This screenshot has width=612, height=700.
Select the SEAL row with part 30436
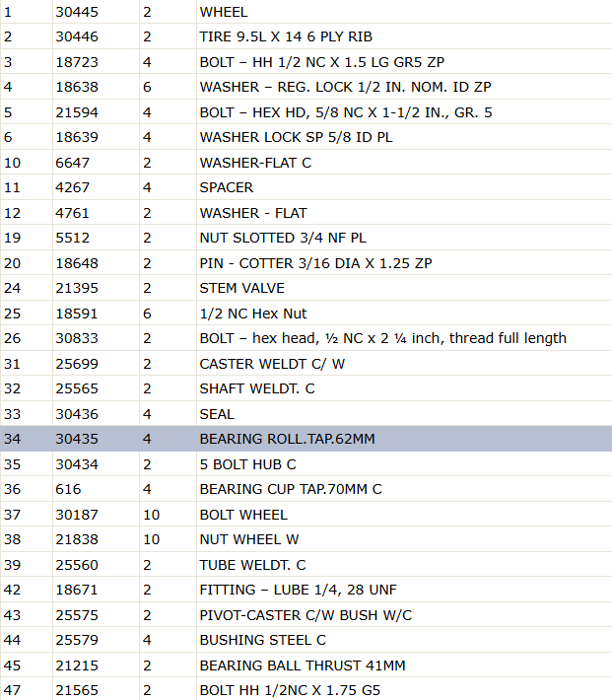tap(306, 414)
